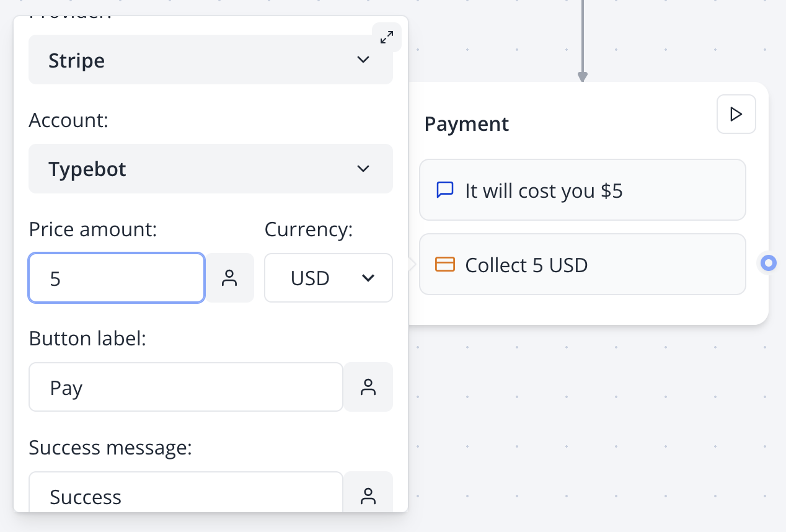Select the Payment group title
Image resolution: width=786 pixels, height=532 pixels.
click(x=467, y=124)
